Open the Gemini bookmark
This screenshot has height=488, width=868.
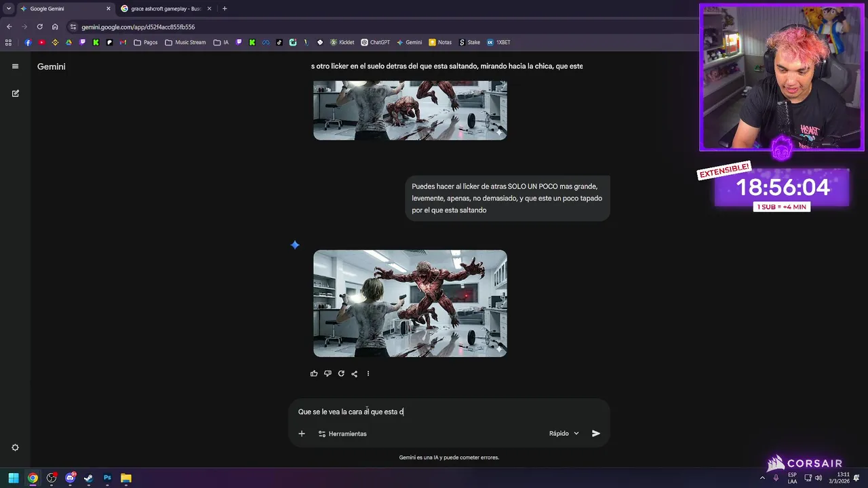(410, 42)
